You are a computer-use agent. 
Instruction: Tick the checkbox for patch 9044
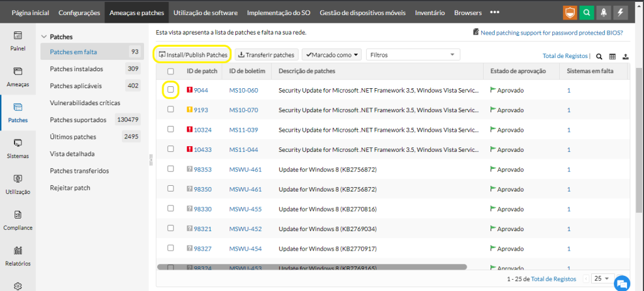point(170,90)
